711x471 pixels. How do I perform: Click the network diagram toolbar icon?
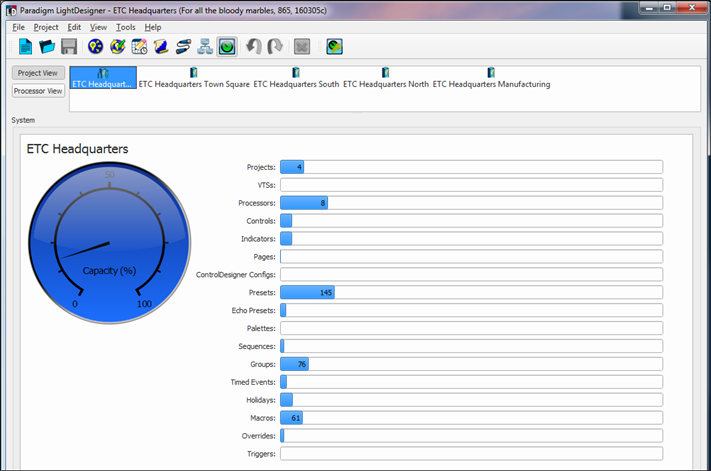205,46
